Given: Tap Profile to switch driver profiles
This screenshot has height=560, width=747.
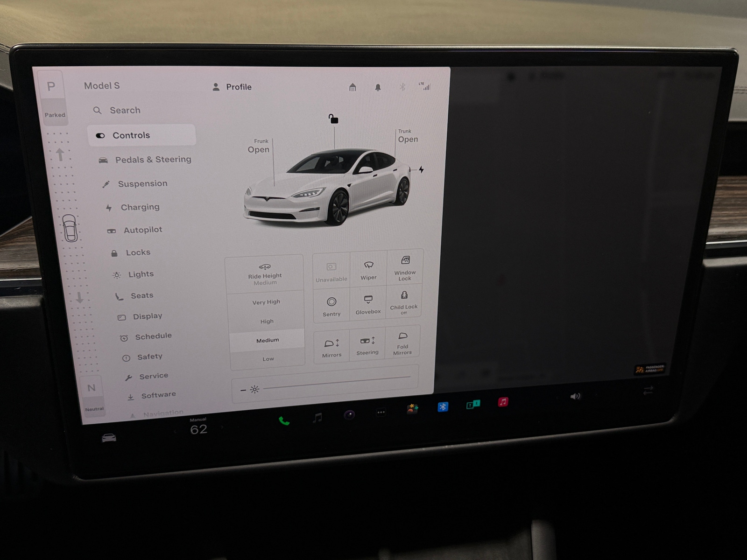Looking at the screenshot, I should coord(238,87).
